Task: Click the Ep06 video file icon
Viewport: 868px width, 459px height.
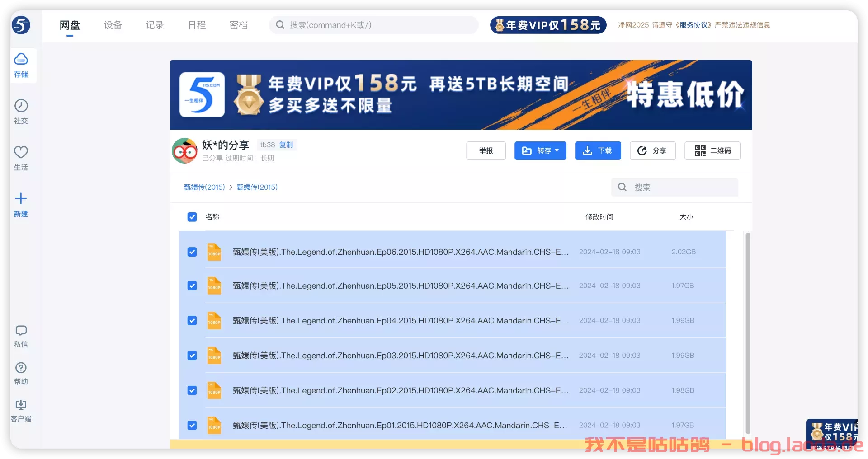Action: [214, 252]
